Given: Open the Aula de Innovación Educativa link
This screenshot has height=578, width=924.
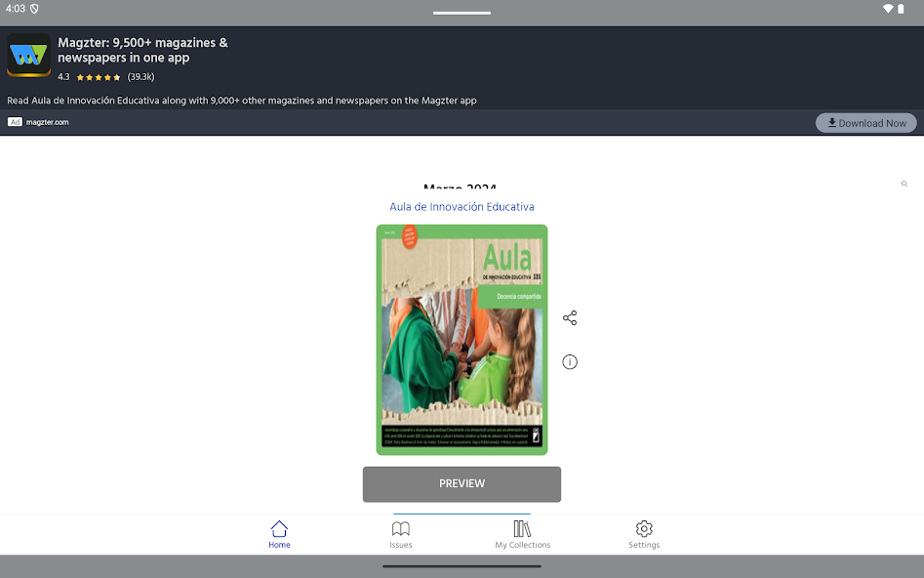Looking at the screenshot, I should 462,207.
